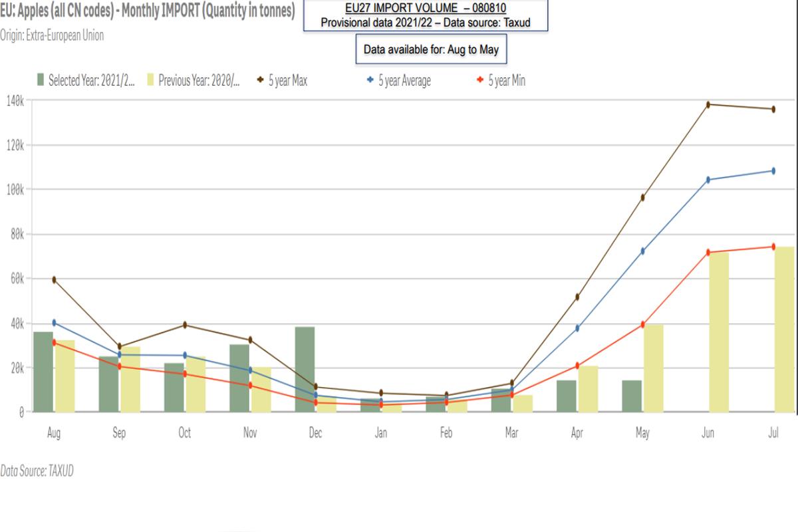Select the 5 year Average data point for Jul

[x=773, y=171]
